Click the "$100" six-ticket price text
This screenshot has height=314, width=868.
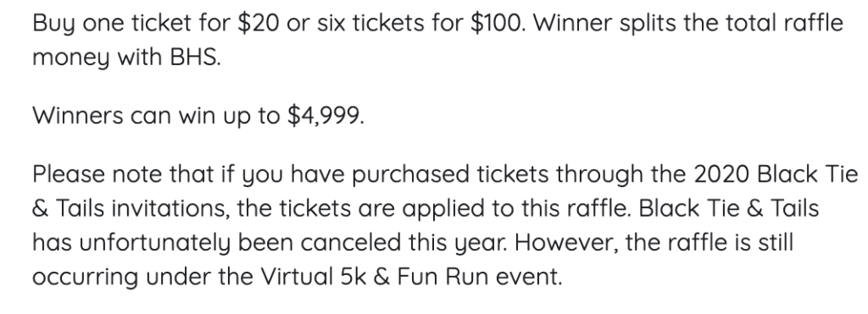coord(497,23)
